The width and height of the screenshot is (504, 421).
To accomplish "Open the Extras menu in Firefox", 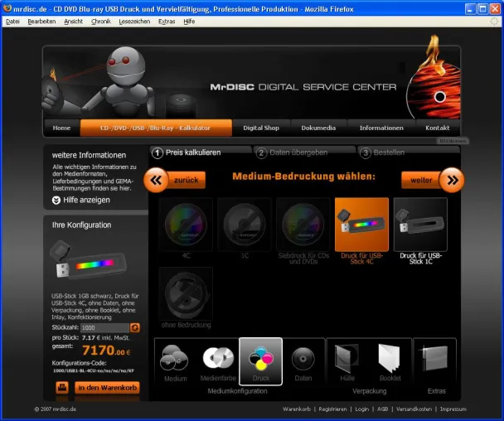I will click(x=167, y=22).
